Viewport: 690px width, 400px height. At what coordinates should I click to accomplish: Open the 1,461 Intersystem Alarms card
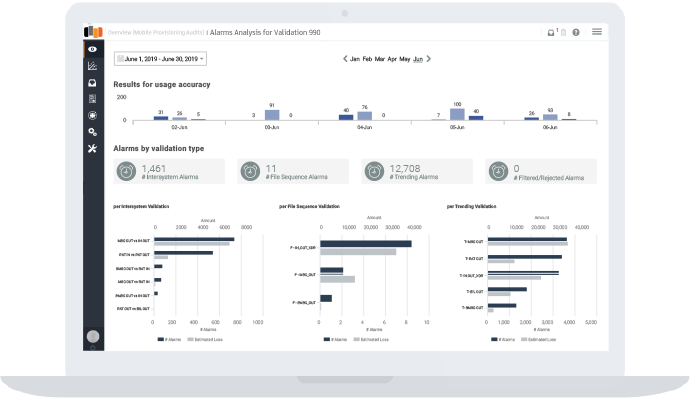169,171
